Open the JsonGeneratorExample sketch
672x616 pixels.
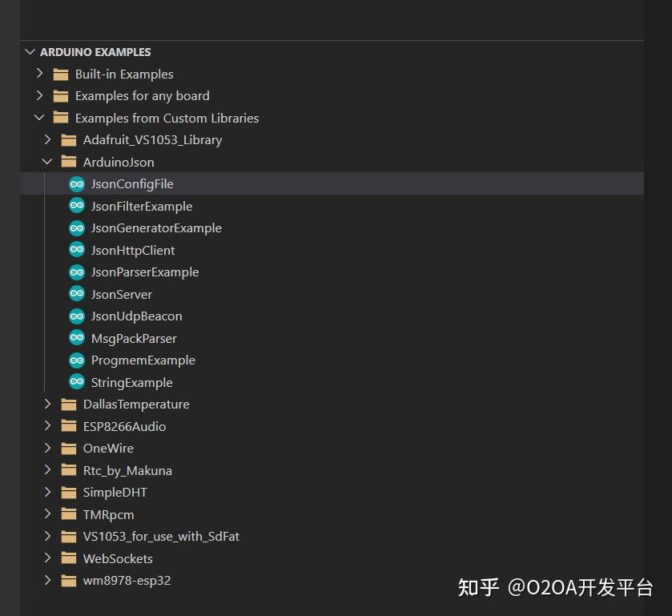click(x=156, y=228)
